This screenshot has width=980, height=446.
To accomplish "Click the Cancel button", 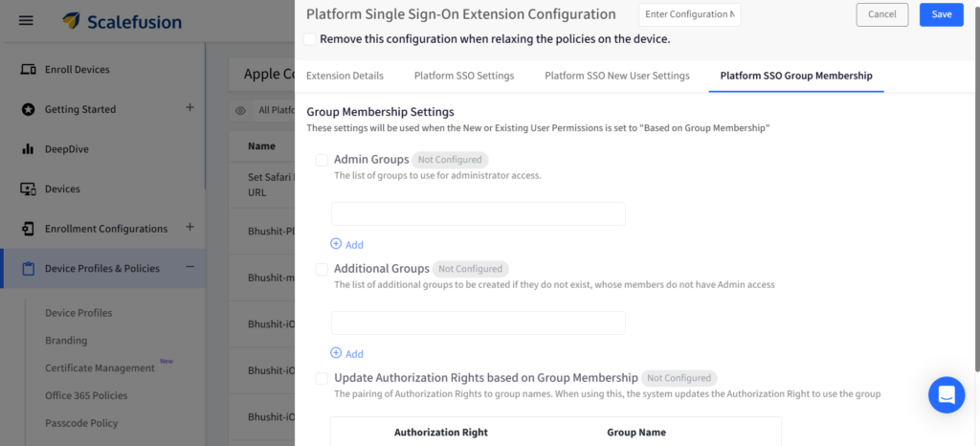I will (881, 14).
